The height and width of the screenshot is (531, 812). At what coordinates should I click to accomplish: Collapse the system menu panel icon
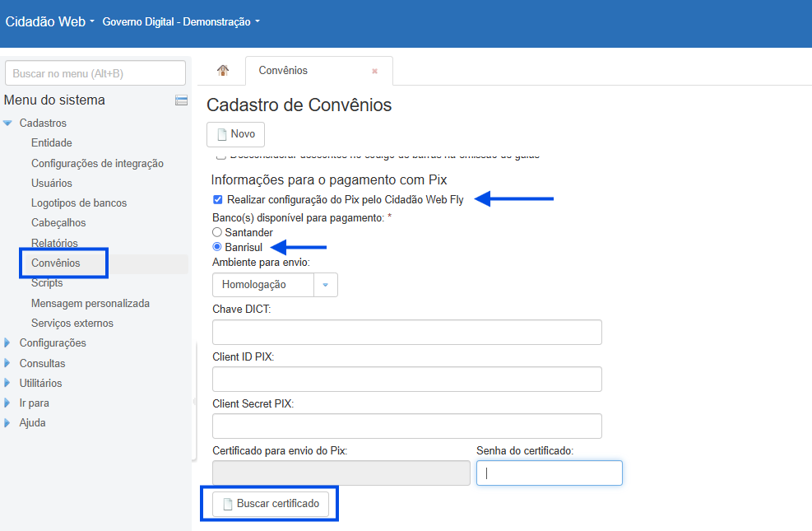pyautogui.click(x=181, y=100)
